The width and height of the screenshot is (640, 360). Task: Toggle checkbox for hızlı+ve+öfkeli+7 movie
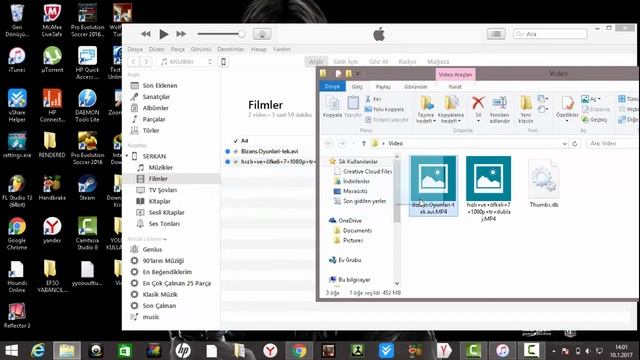(x=236, y=162)
